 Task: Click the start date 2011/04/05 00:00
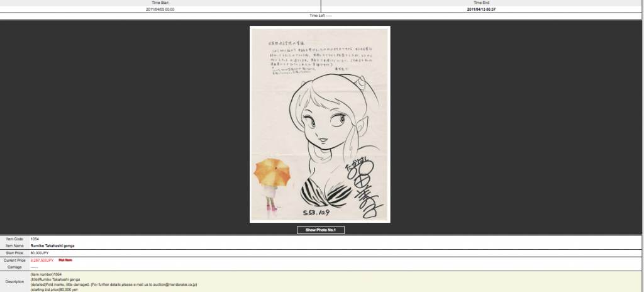point(160,9)
